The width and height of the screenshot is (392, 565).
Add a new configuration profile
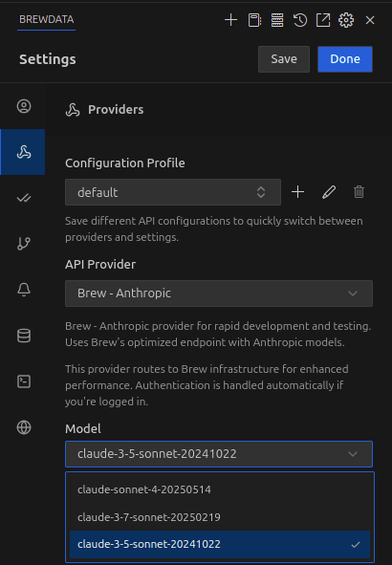coord(298,192)
